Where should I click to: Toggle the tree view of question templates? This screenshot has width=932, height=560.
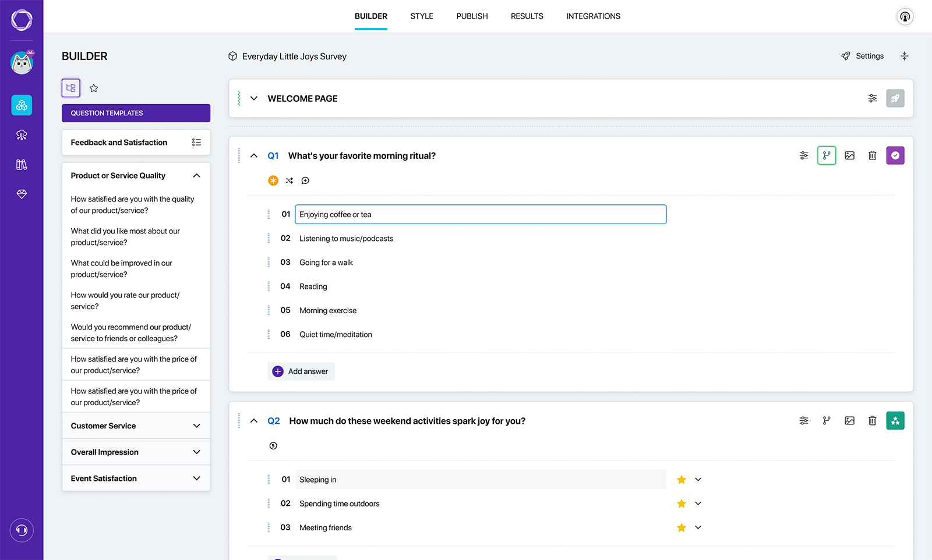click(x=71, y=88)
